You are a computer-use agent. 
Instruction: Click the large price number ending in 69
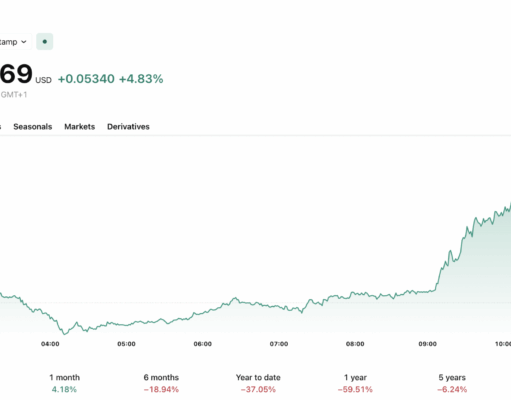(16, 74)
